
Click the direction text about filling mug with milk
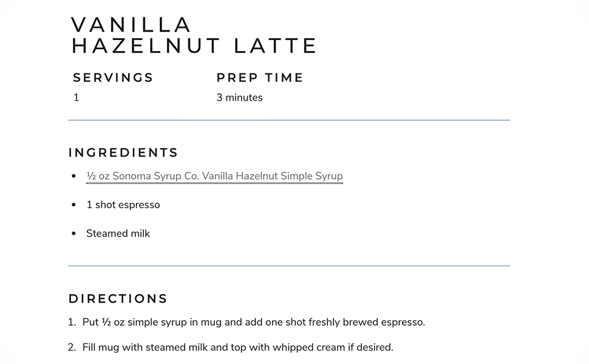[x=238, y=348]
